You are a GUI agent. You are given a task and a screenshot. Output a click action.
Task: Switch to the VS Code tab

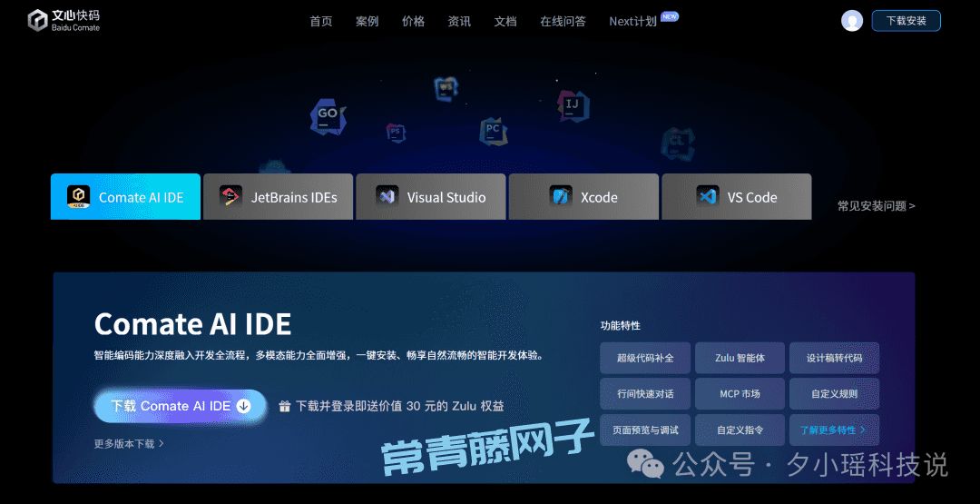[x=736, y=196]
